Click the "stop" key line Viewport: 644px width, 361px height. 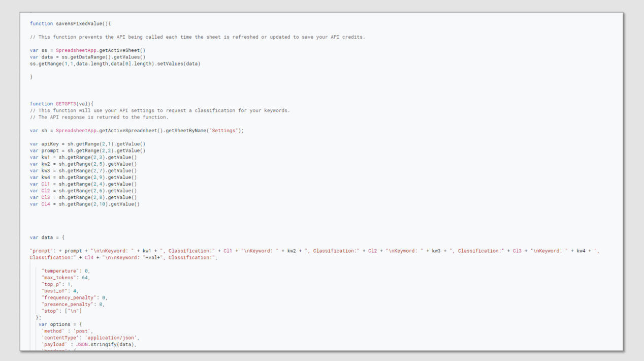[61, 311]
